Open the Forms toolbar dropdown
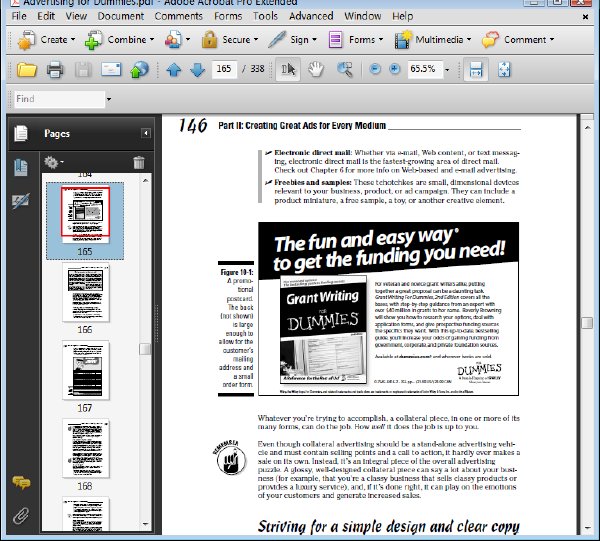The height and width of the screenshot is (541, 600). (355, 40)
